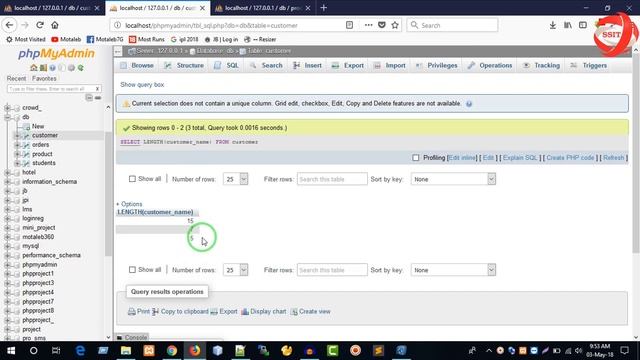Click the navigation panel filter field
The height and width of the screenshot is (360, 640).
click(x=51, y=89)
